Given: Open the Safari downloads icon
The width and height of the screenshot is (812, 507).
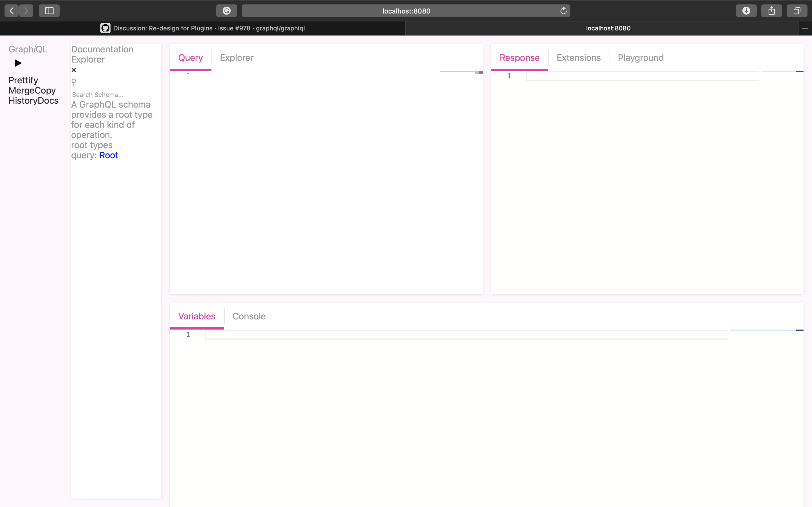Looking at the screenshot, I should tap(746, 11).
